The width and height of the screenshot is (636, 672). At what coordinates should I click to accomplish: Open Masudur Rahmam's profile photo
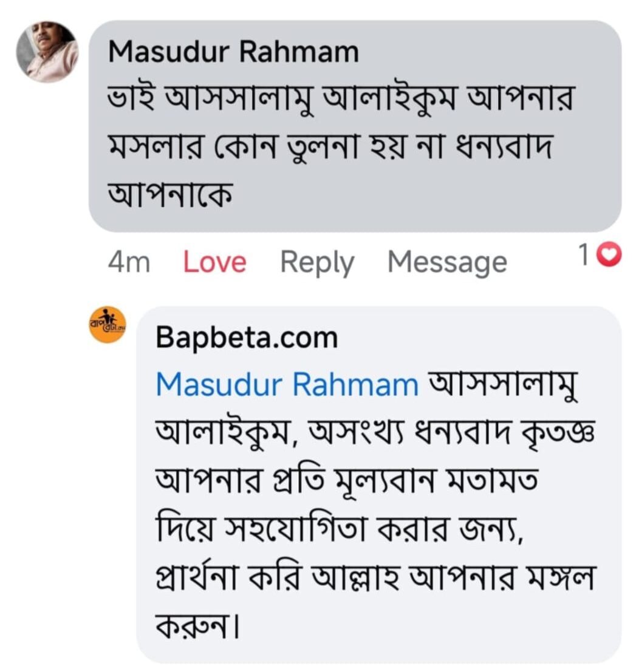pyautogui.click(x=47, y=52)
